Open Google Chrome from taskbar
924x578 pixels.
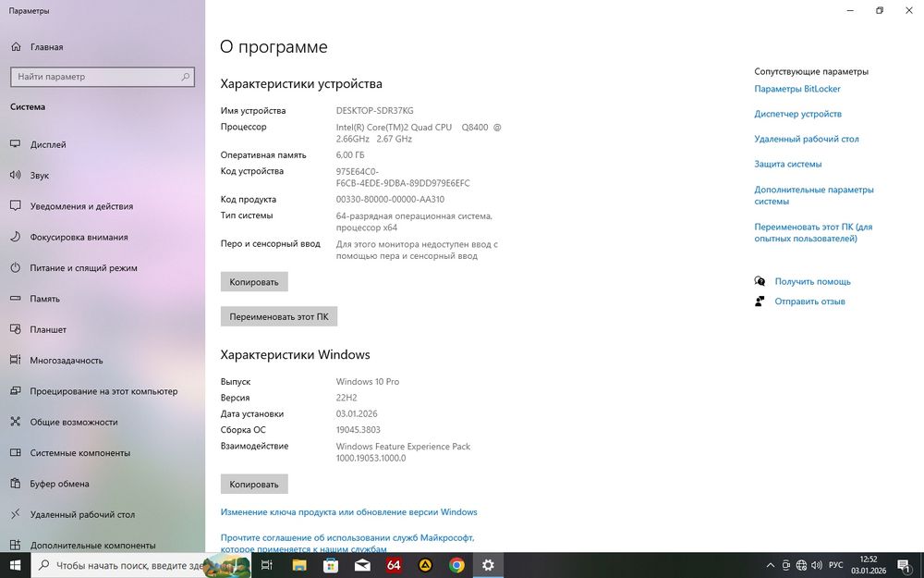pos(456,566)
